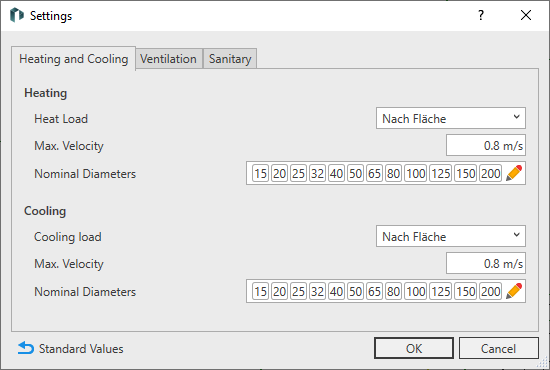Screen dimensions: 550x370
Task: Select diameter 50 in Cooling list
Action: pos(355,291)
